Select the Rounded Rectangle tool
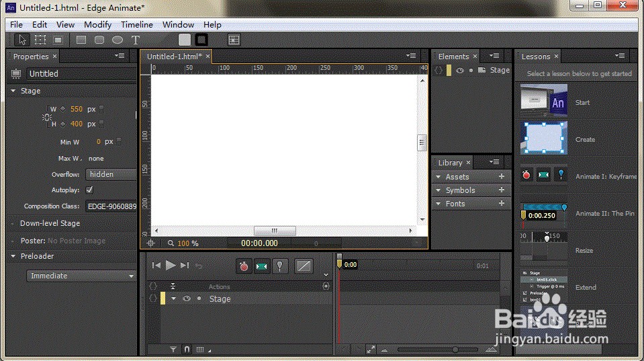This screenshot has width=644, height=361. pyautogui.click(x=99, y=40)
